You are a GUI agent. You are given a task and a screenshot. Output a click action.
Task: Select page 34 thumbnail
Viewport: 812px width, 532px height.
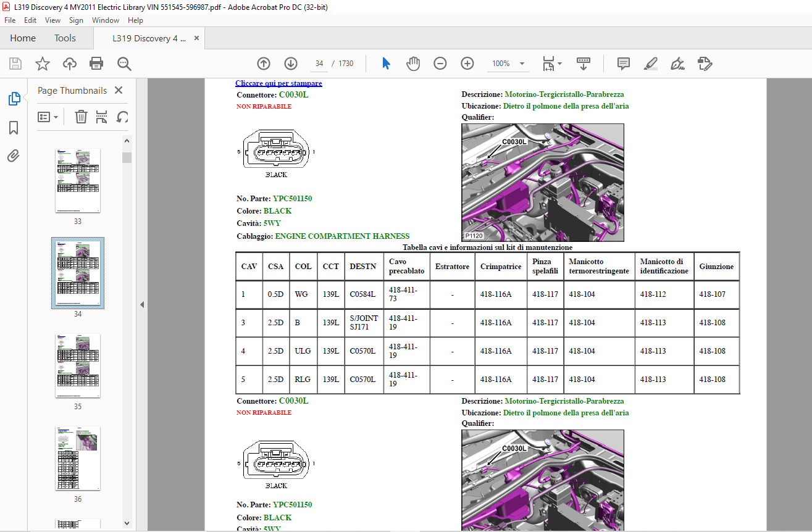pos(78,273)
